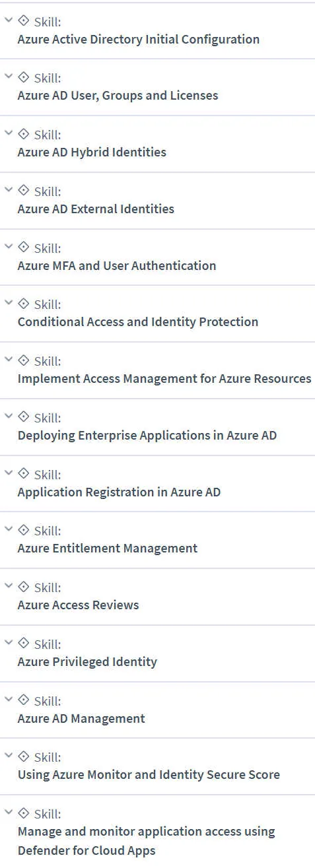Expand the Implement Access Management for Azure Resources chevron
The height and width of the screenshot is (868, 315).
8,360
